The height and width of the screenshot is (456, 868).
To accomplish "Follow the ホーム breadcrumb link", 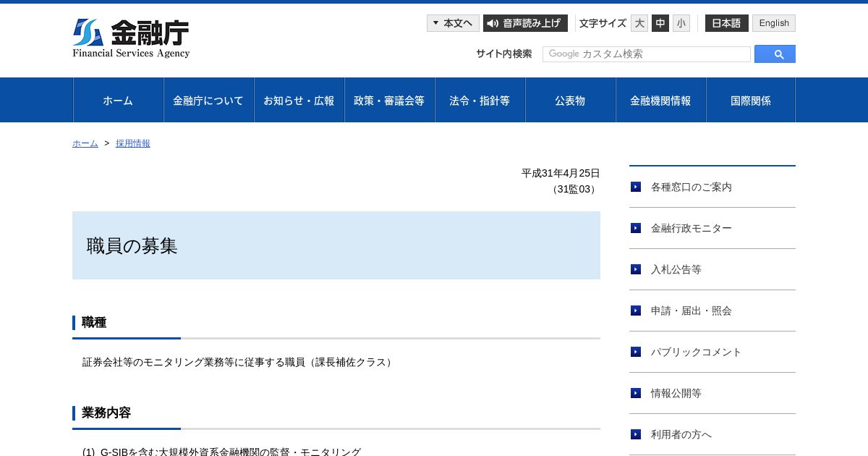I will click(x=85, y=143).
